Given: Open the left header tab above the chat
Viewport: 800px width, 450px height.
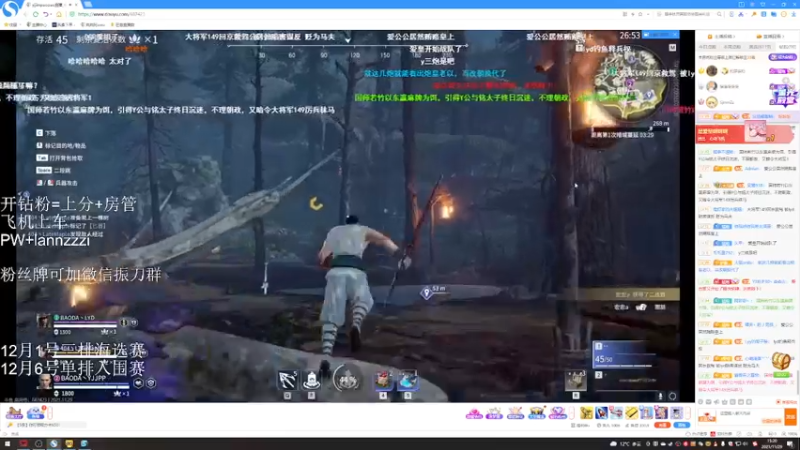Looking at the screenshot, I should click(720, 37).
